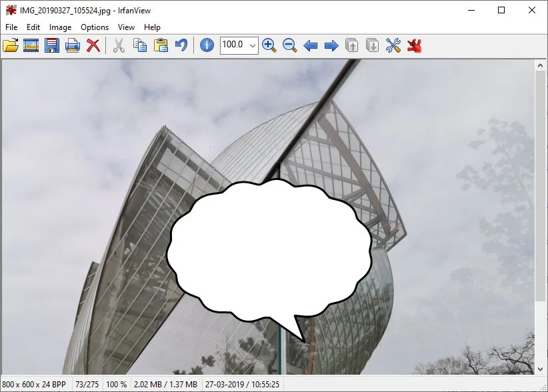Screen dimensions: 548x392
Task: Expand the 100.0 zoom dropdown
Action: (252, 45)
